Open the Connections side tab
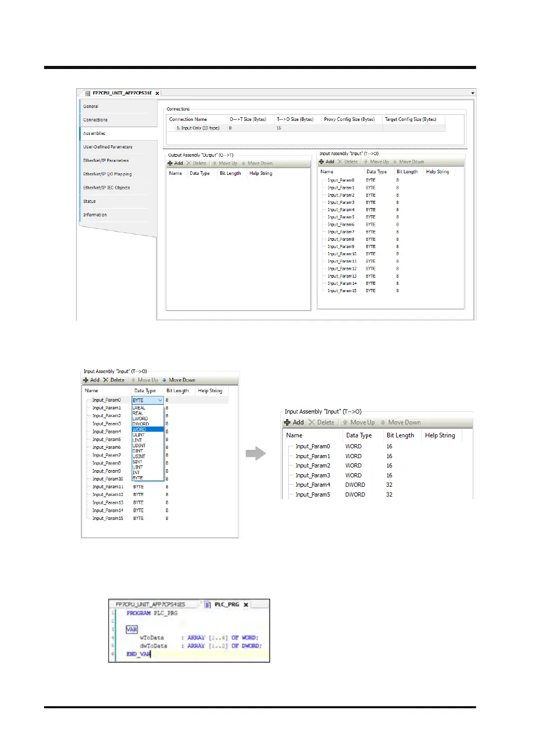The image size is (535, 756). coord(95,120)
